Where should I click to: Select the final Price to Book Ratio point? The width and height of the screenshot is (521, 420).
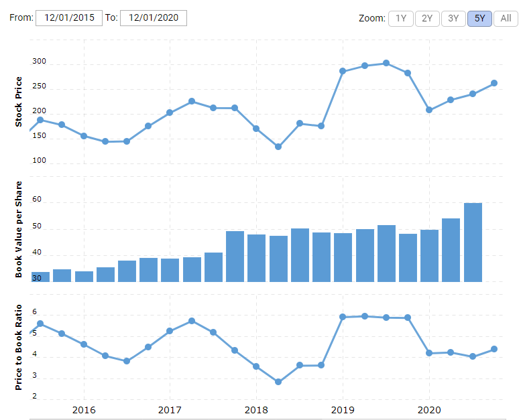[494, 349]
